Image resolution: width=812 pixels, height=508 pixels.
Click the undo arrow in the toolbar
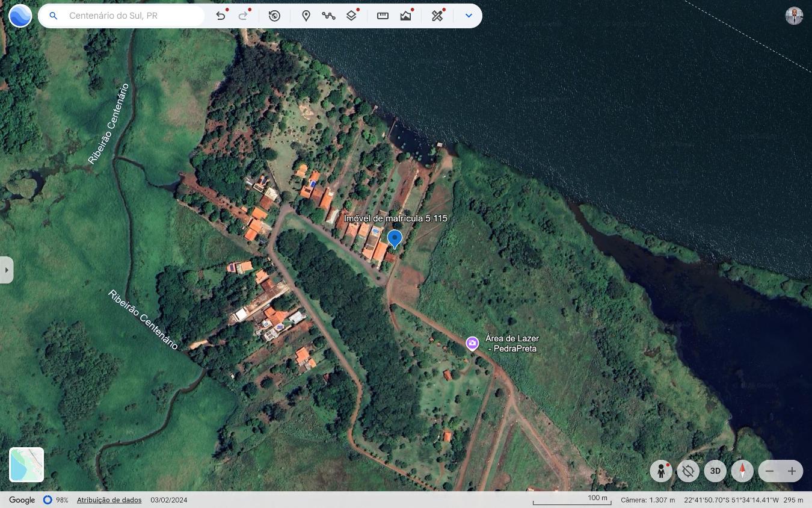221,16
